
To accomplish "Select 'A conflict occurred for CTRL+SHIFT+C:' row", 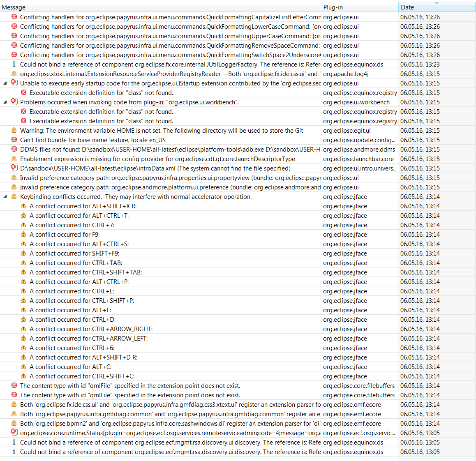I will click(x=238, y=376).
